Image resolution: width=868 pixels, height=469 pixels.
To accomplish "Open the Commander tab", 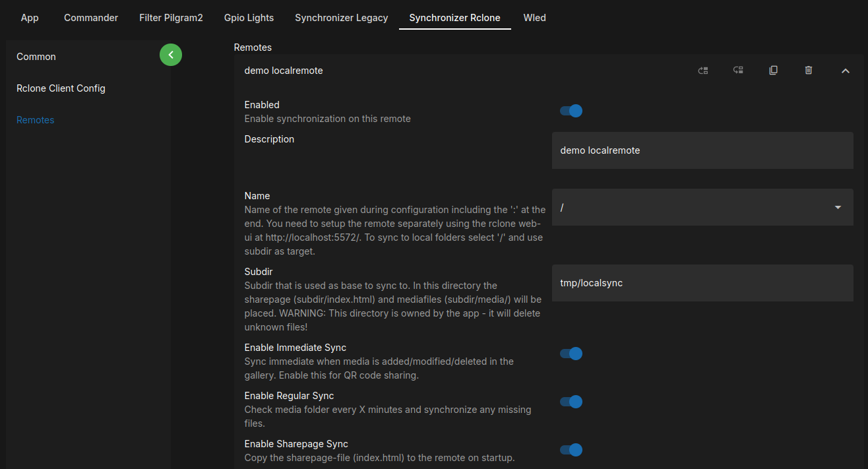I will 90,18.
